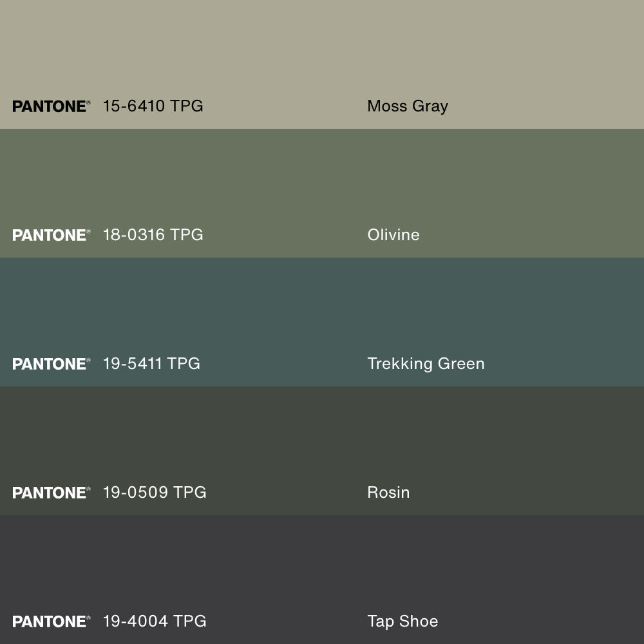
Task: Click the "Trekking Green" name label
Action: [426, 364]
